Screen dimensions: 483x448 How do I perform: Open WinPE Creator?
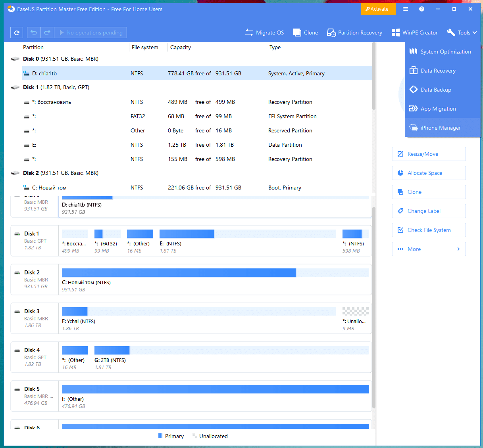(414, 33)
